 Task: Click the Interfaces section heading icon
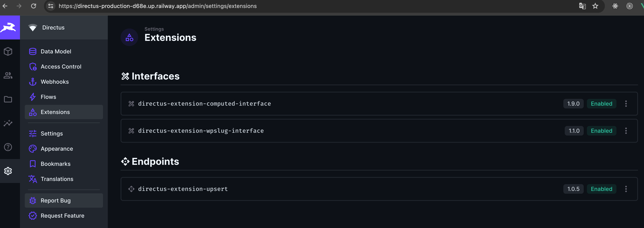click(125, 76)
